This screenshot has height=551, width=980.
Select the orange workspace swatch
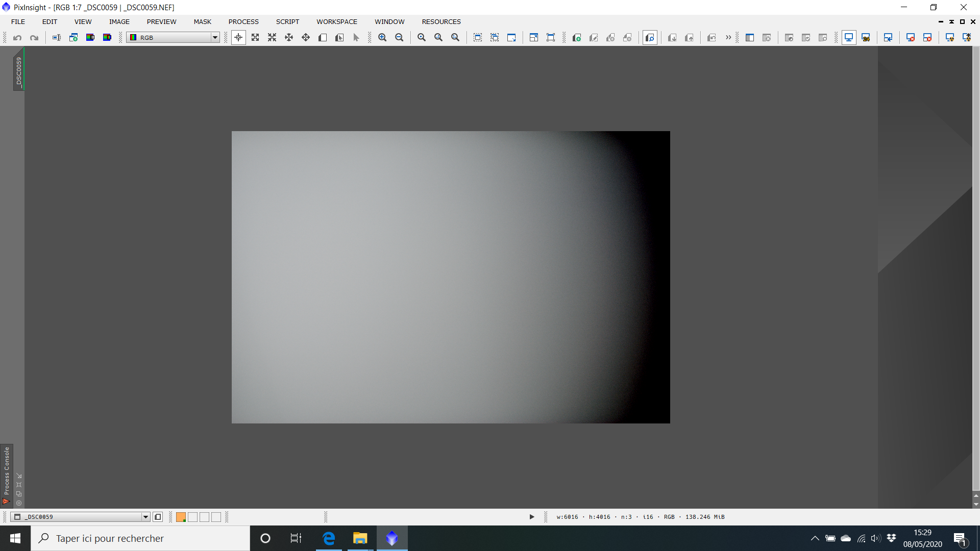pyautogui.click(x=181, y=517)
